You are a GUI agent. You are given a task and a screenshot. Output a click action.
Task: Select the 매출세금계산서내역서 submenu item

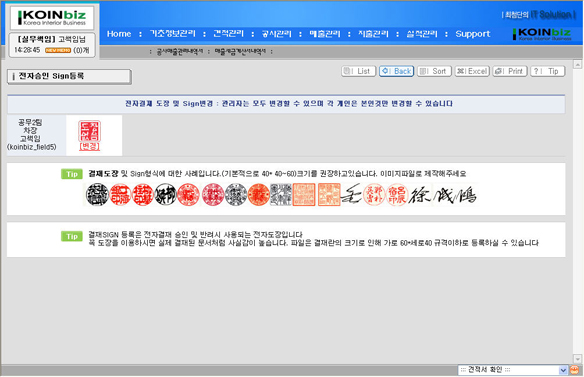(240, 51)
